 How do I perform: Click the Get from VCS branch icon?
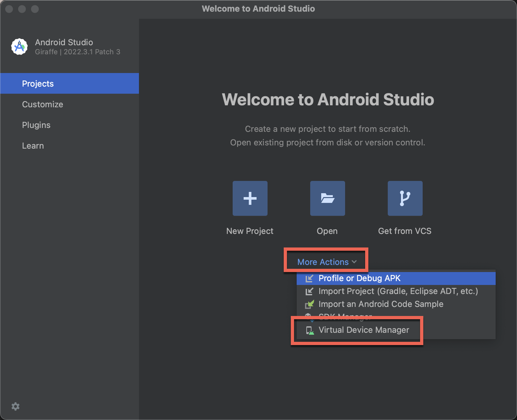tap(405, 198)
